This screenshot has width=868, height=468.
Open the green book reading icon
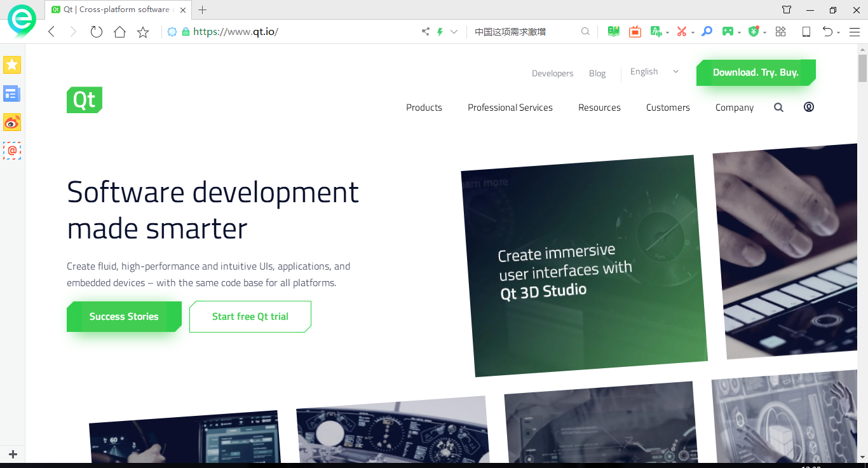tap(613, 32)
